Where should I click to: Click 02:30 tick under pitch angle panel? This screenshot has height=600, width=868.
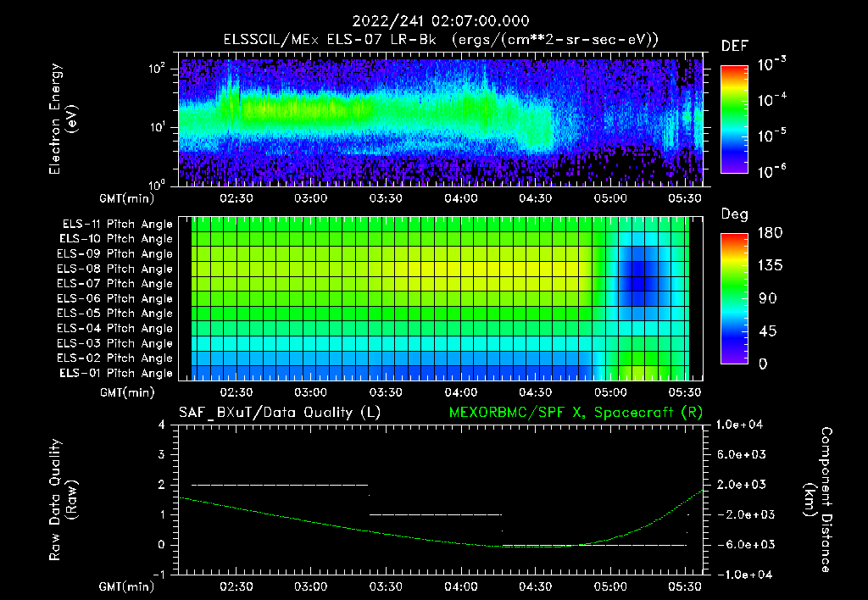236,392
